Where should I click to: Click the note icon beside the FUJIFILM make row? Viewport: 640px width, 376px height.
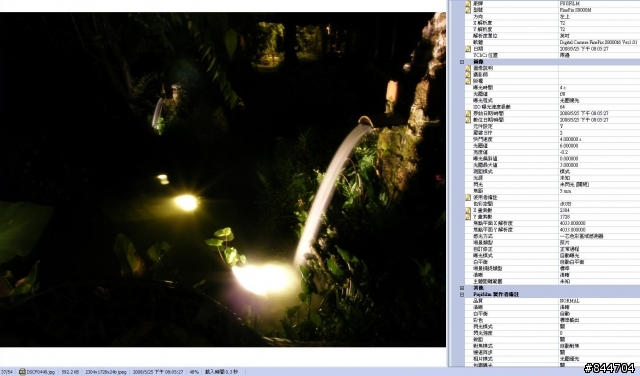pos(468,3)
